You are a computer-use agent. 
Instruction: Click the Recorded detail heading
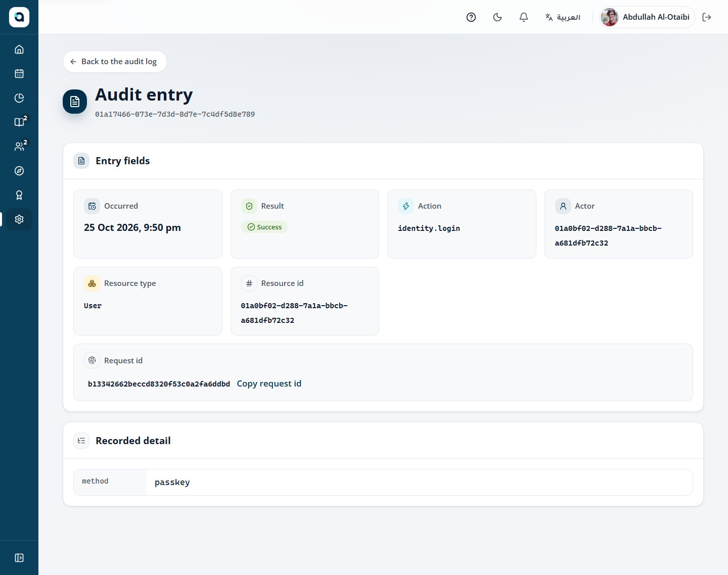click(133, 441)
